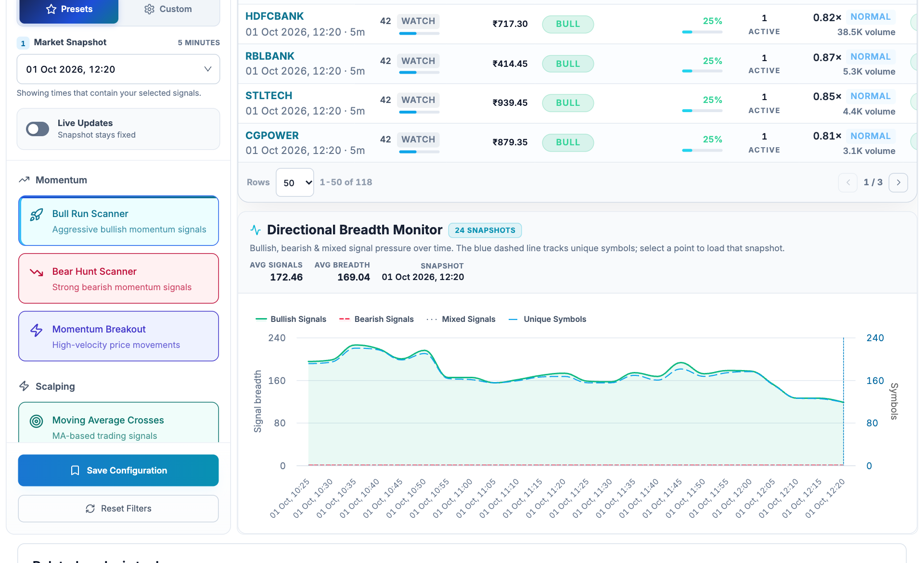Click the BULL badge in RBLBANK row
Image resolution: width=924 pixels, height=563 pixels.
tap(568, 64)
